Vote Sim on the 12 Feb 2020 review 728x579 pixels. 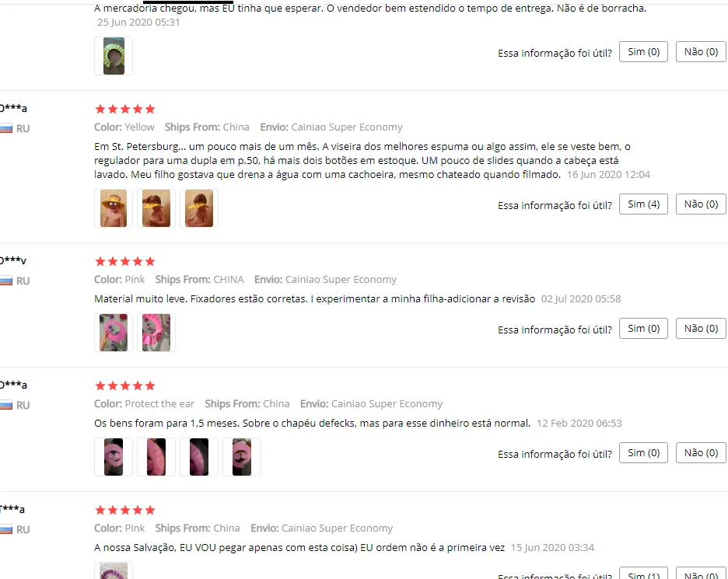(x=643, y=453)
